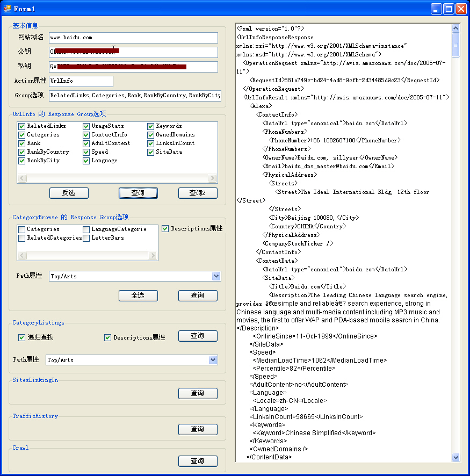Click the Title Baidu.com line
This screenshot has width=470, height=476.
coord(307,286)
